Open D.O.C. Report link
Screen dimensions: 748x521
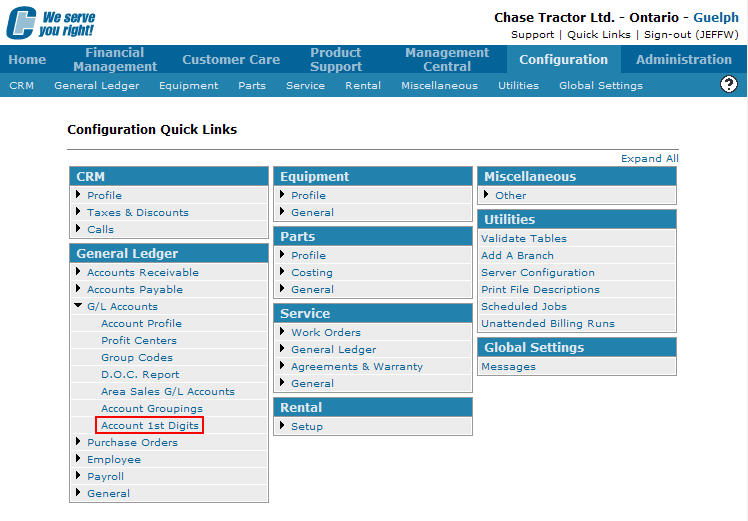coord(140,375)
